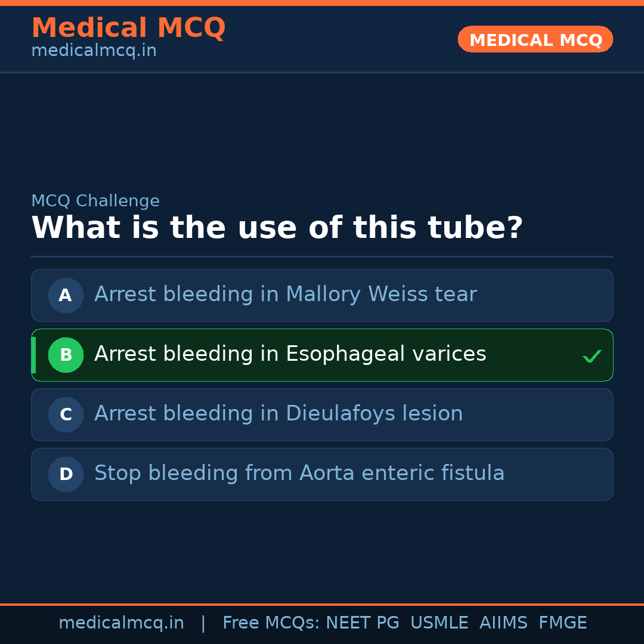
Task: Click the orange Medical MCQ header title
Action: 128,28
